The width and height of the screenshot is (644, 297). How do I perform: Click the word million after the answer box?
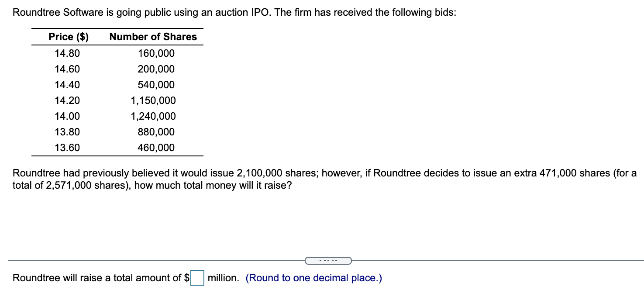point(223,277)
